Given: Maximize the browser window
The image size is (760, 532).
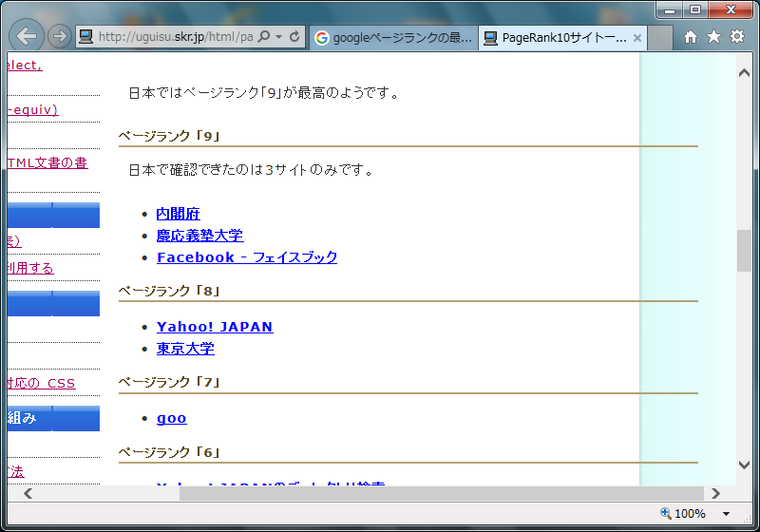Looking at the screenshot, I should 695,9.
